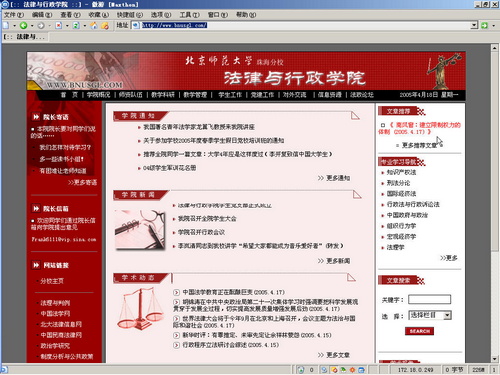Click the green Go arrow beside address bar
The height and width of the screenshot is (375, 500).
[x=485, y=25]
